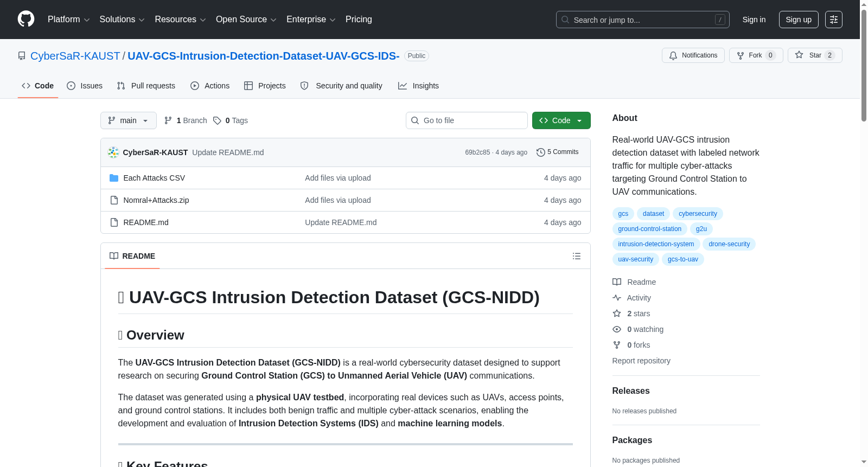Click the gcs topic tag
868x467 pixels.
[623, 214]
